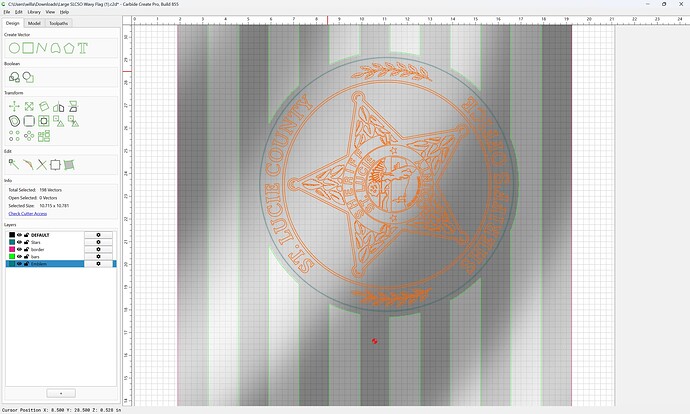Open settings gear for border layer
The height and width of the screenshot is (414, 690).
pyautogui.click(x=98, y=249)
